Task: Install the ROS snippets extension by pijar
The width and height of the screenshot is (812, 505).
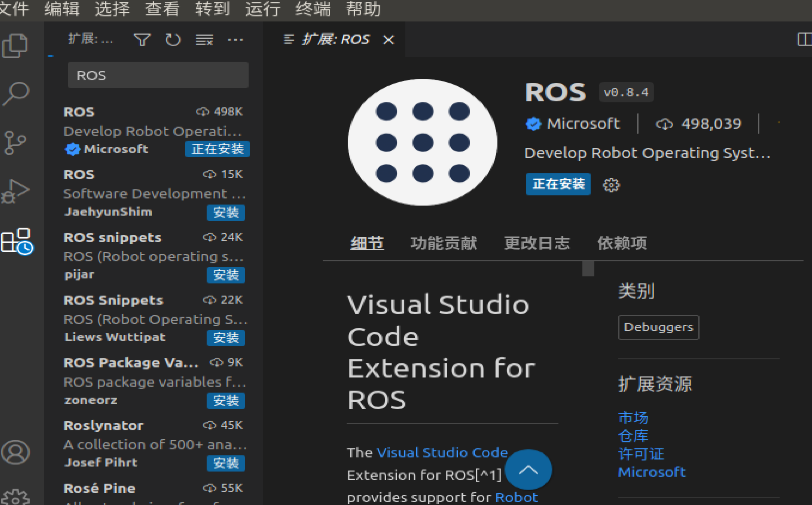Action: point(226,275)
